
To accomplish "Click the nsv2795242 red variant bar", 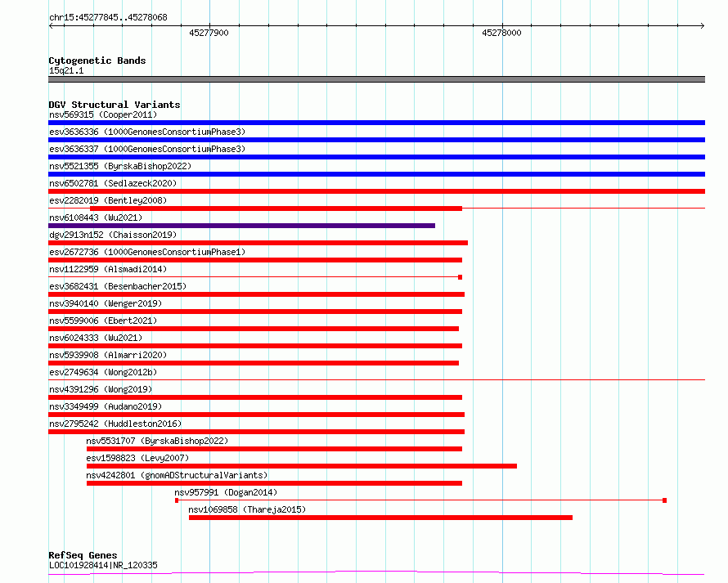I will [x=256, y=432].
